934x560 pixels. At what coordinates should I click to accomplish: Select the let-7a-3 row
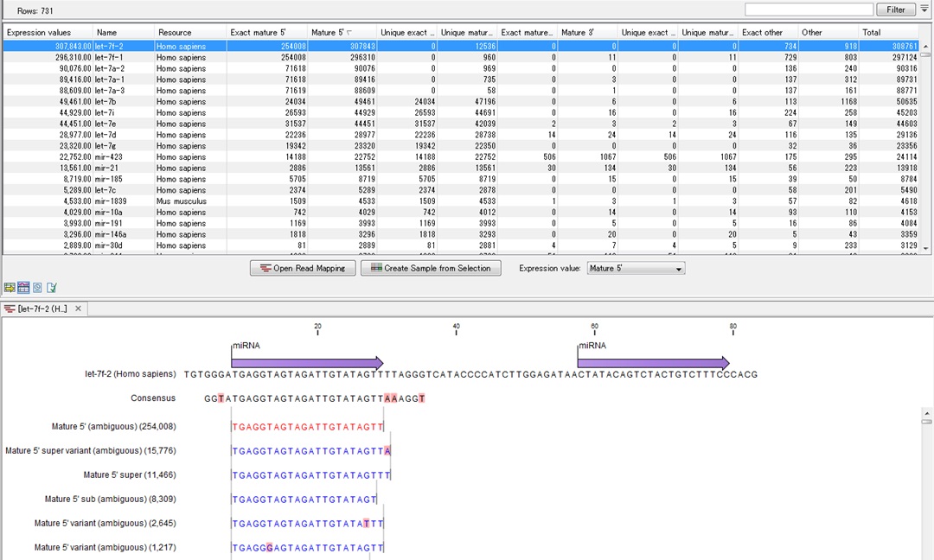(x=461, y=91)
